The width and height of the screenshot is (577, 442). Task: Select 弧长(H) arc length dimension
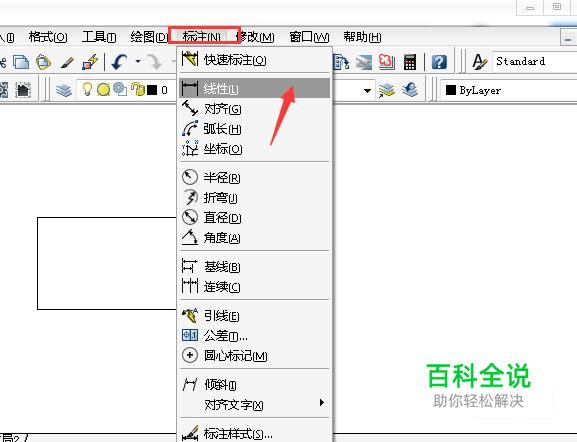255,129
